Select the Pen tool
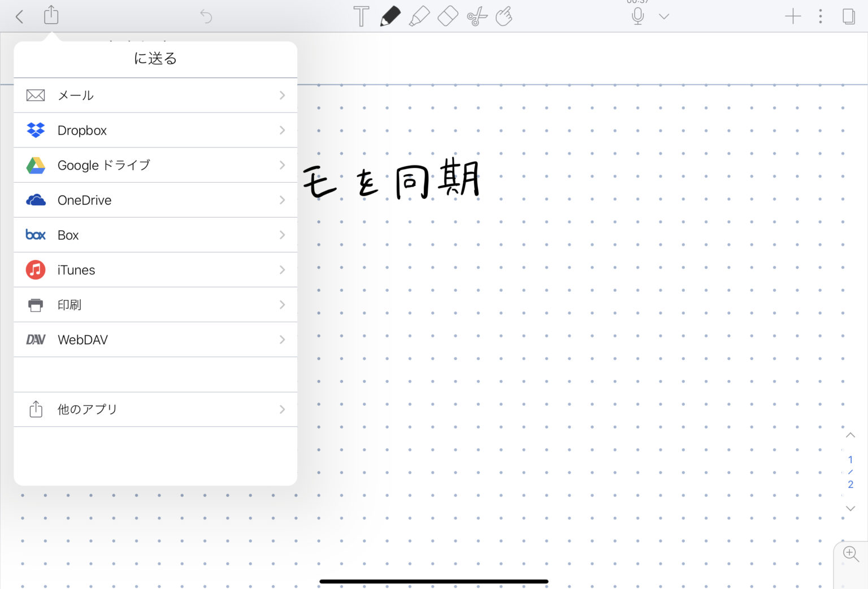This screenshot has height=589, width=868. (x=390, y=16)
